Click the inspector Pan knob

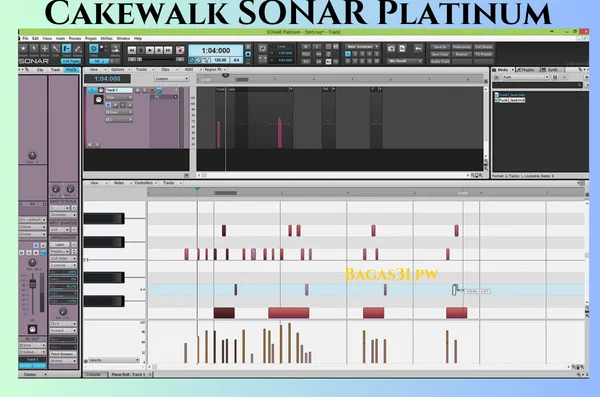[x=33, y=262]
